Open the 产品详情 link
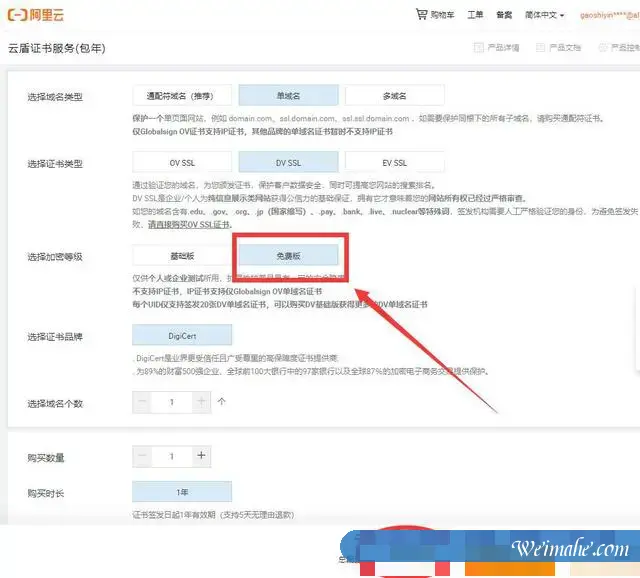Image resolution: width=640 pixels, height=578 pixels. click(x=503, y=48)
